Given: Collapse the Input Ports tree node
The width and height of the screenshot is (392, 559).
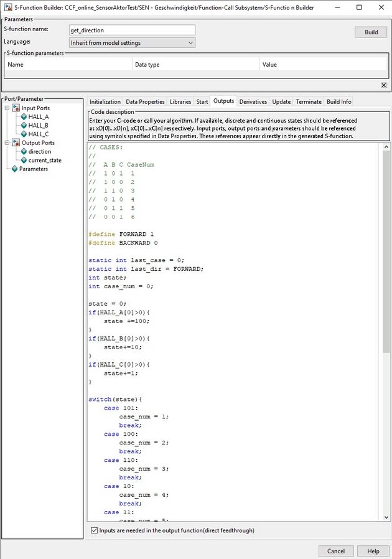Looking at the screenshot, I should pos(7,108).
